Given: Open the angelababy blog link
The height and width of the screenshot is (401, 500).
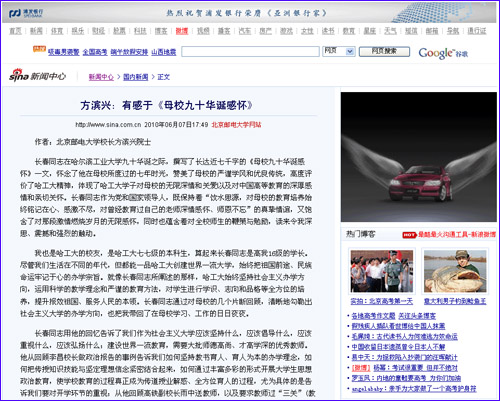Looking at the screenshot, I should (x=414, y=388).
